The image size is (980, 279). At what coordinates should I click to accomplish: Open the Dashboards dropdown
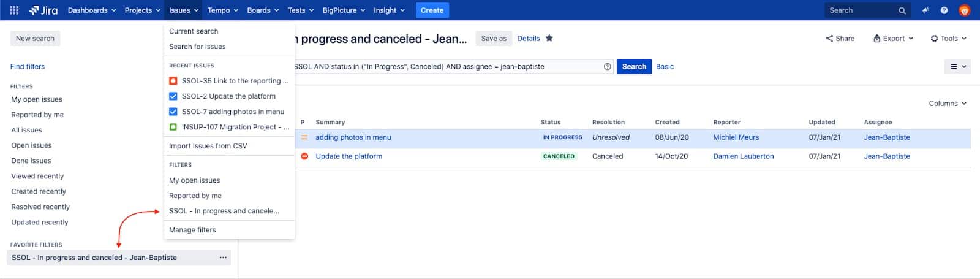click(92, 10)
